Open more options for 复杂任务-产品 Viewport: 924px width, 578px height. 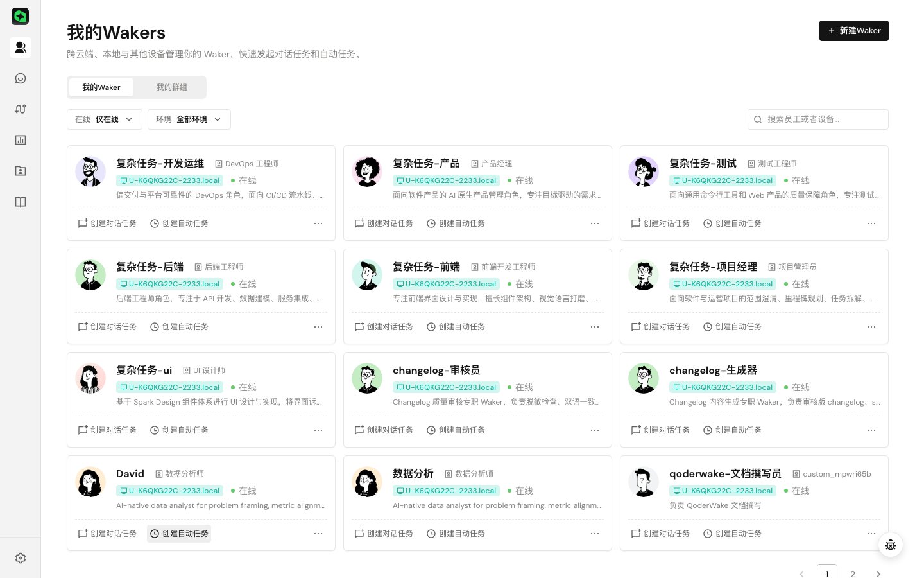[x=595, y=223]
